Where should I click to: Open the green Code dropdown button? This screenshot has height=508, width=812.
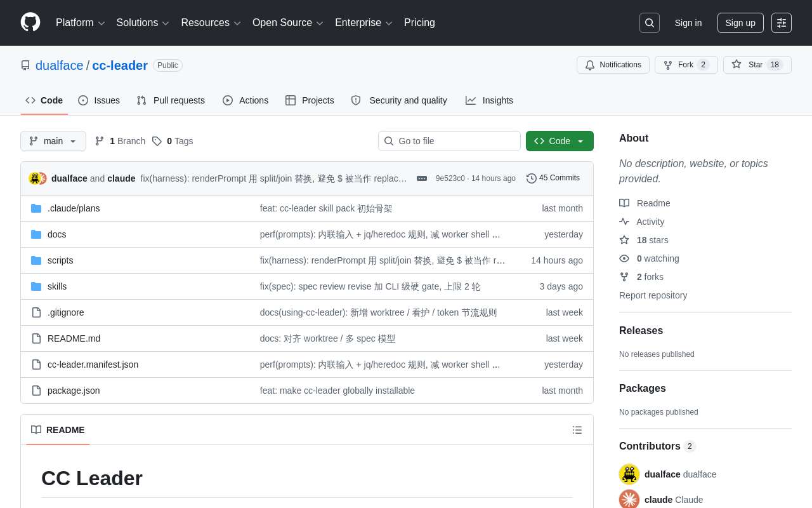click(560, 141)
